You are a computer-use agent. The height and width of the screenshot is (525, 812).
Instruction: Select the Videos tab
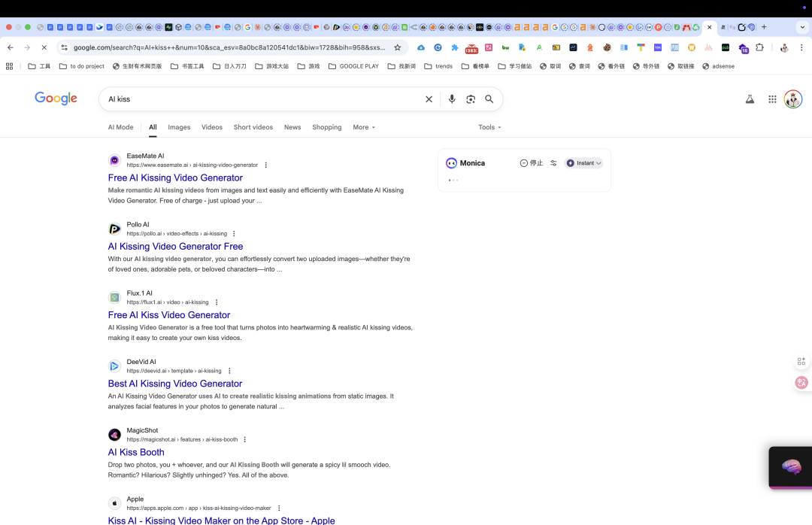click(x=212, y=127)
